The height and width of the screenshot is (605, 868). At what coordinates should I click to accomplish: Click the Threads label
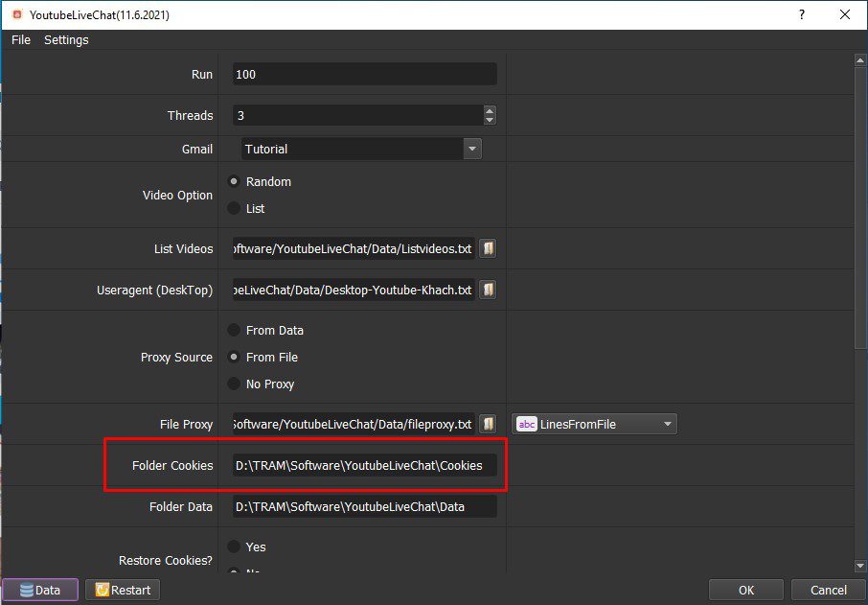click(x=191, y=115)
